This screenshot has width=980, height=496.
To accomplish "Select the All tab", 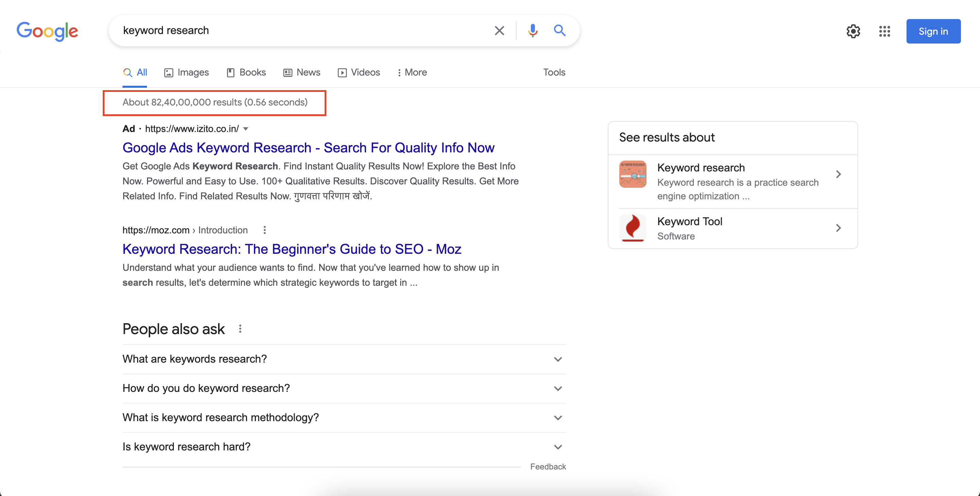I will (135, 72).
